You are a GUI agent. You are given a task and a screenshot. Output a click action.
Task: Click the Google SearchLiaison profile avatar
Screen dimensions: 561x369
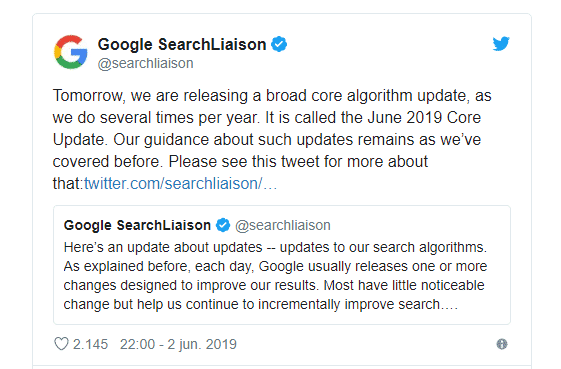pyautogui.click(x=70, y=52)
